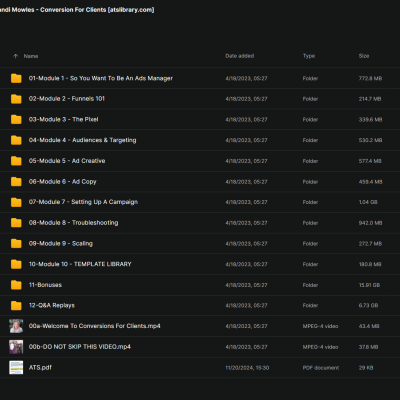Click the 00b-DO NOT SKIP THIS VIDEO thumbnail
The image size is (400, 400).
(16, 347)
